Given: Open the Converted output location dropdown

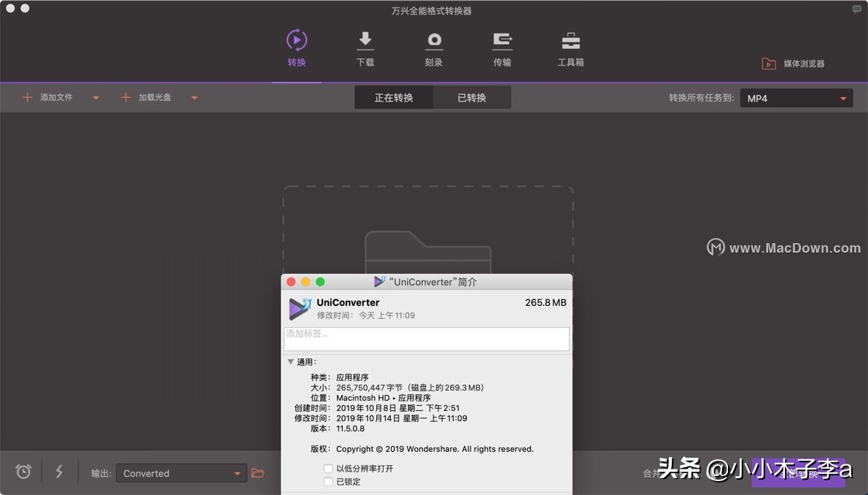Looking at the screenshot, I should pyautogui.click(x=181, y=472).
